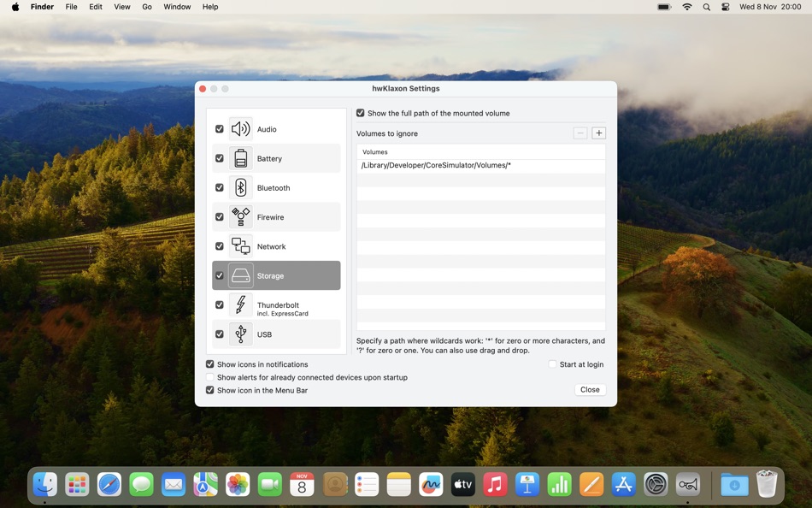Click the Volumes column header
Viewport: 812px width, 508px height.
point(481,152)
